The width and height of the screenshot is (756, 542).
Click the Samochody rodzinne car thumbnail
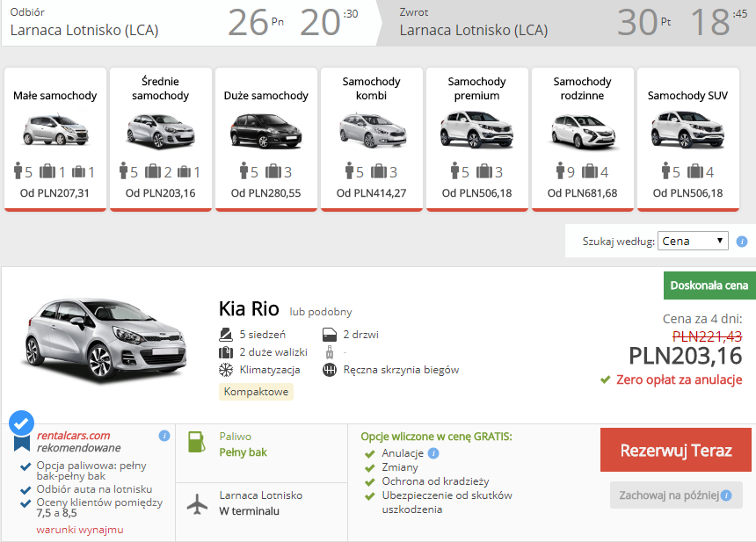pyautogui.click(x=583, y=131)
